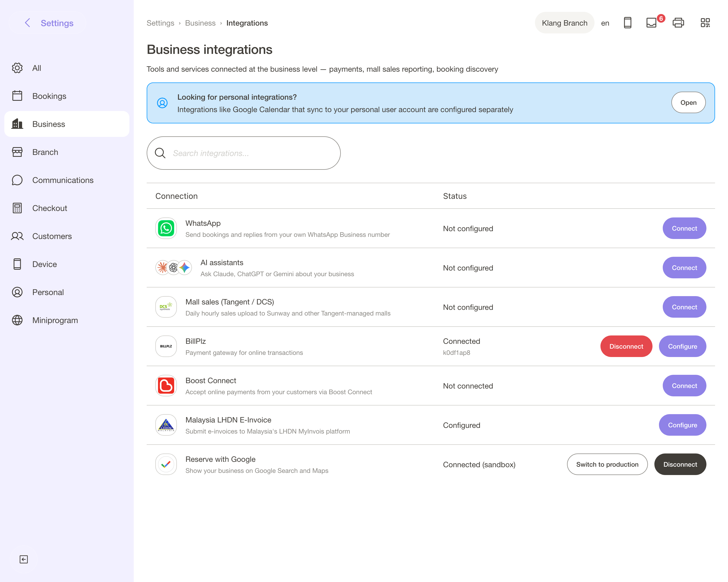Open the Klang Branch selector

click(x=565, y=23)
